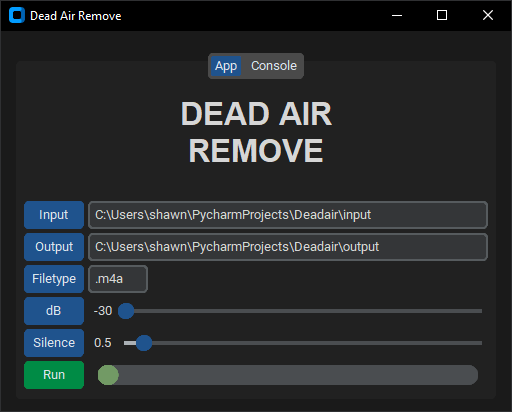Start processing with the Run button
512x412 pixels.
pyautogui.click(x=54, y=375)
